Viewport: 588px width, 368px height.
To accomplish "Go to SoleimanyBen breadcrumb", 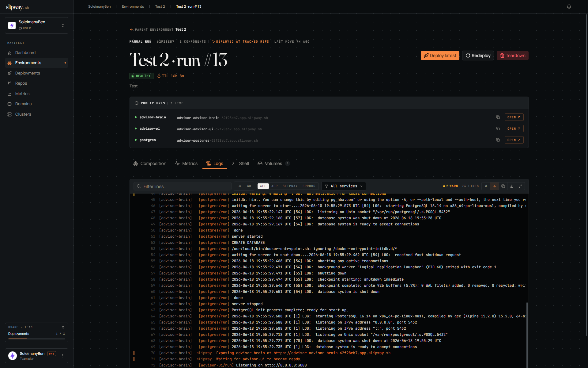I will (100, 6).
